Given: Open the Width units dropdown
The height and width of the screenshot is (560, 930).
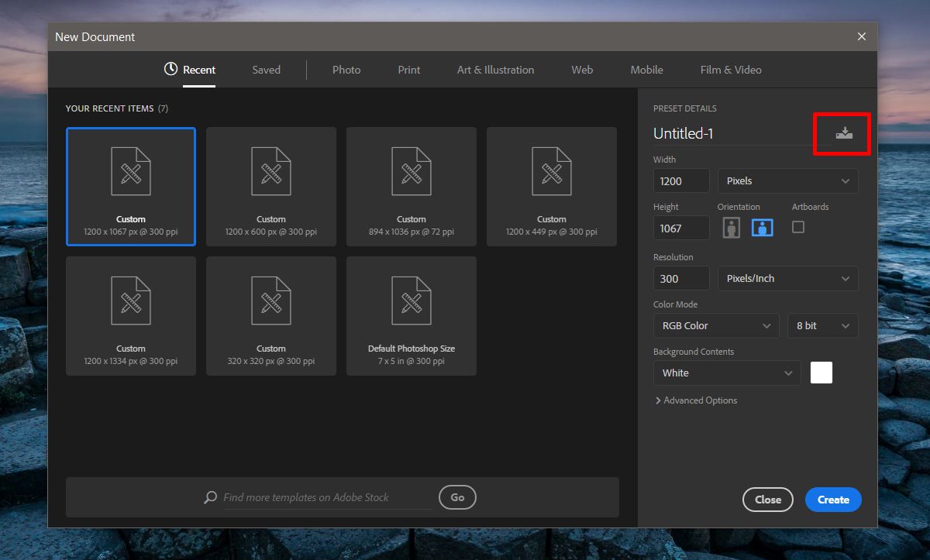Looking at the screenshot, I should pos(787,180).
